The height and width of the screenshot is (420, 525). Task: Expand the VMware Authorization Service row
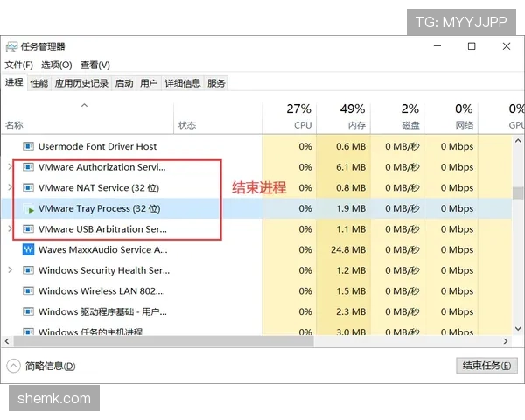pos(10,166)
